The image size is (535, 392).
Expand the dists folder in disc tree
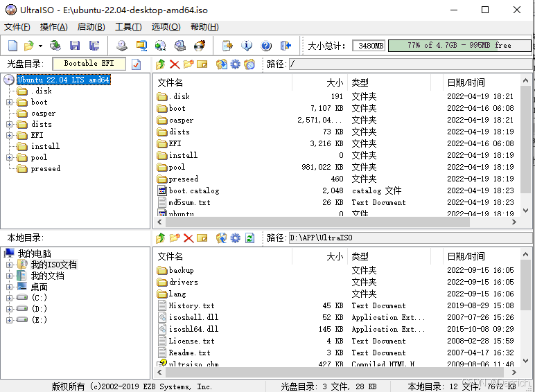(x=9, y=124)
